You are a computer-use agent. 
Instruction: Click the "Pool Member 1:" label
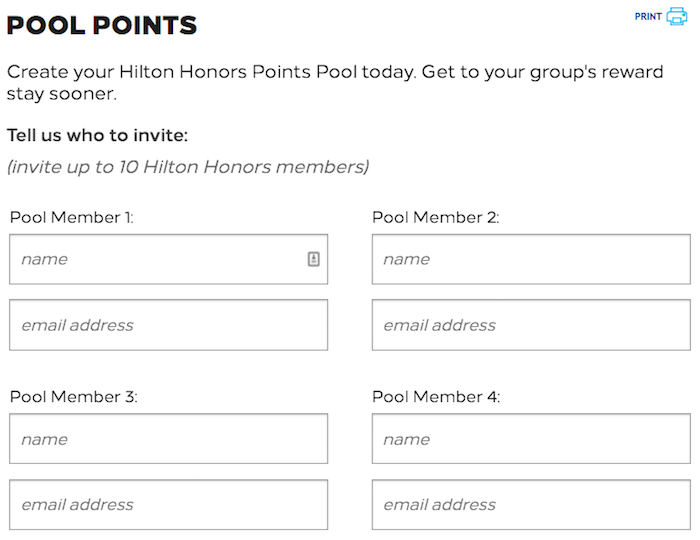click(x=71, y=217)
